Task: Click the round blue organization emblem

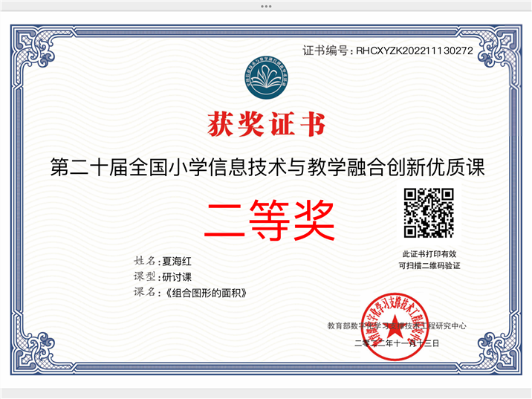Action: pos(266,78)
